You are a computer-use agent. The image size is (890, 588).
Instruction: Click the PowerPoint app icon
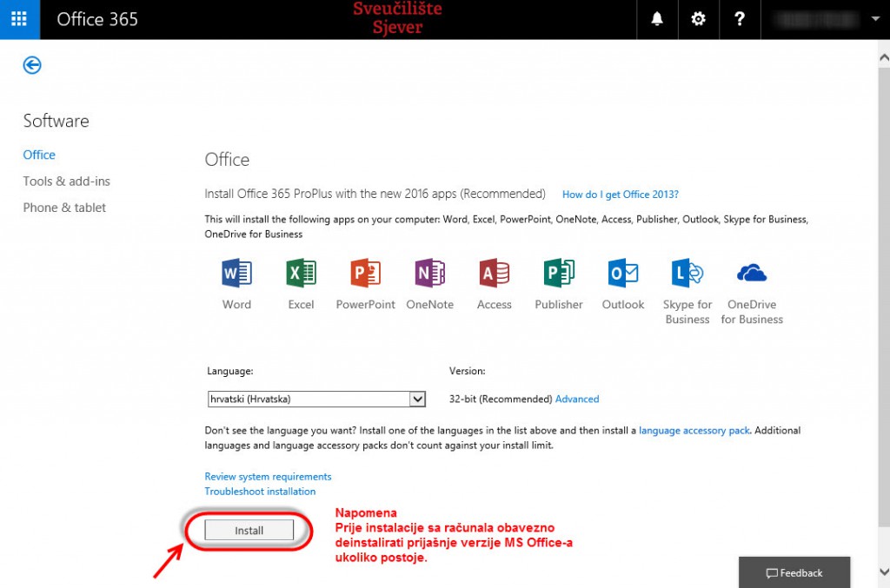pyautogui.click(x=366, y=274)
